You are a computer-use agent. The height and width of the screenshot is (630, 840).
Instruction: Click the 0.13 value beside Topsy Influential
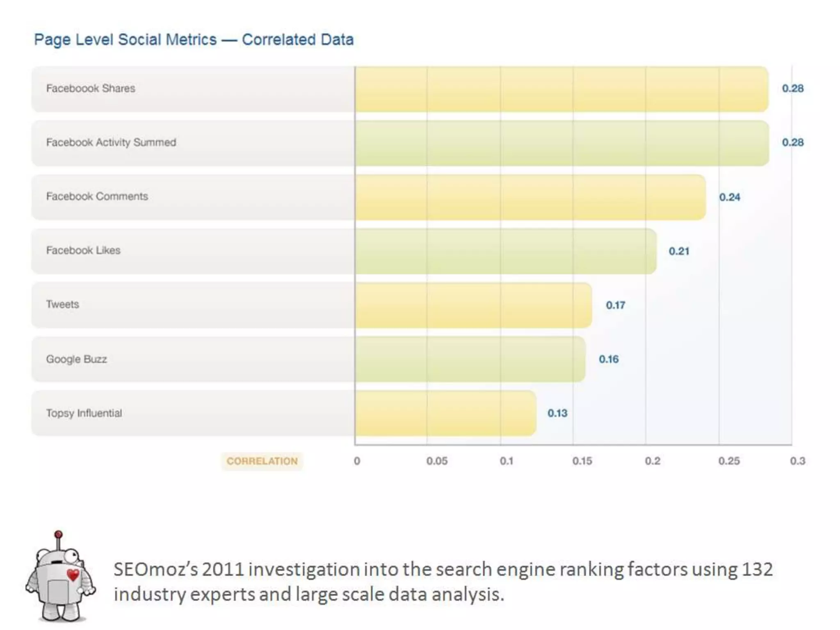(557, 413)
